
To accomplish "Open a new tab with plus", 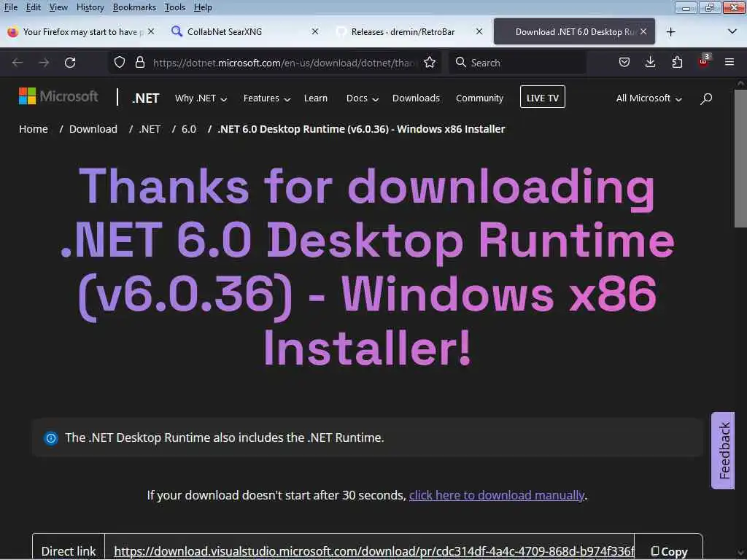I will (671, 32).
